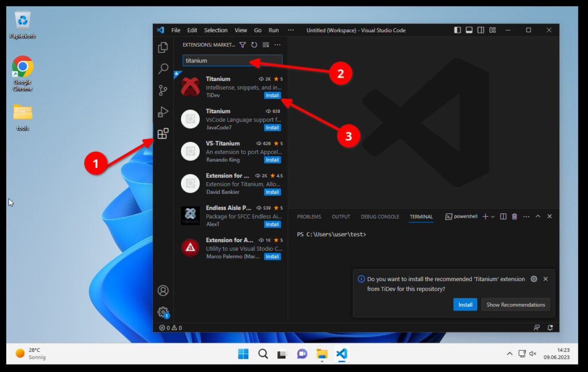This screenshot has width=588, height=372.
Task: Open Customize Layout icon
Action: [492, 30]
